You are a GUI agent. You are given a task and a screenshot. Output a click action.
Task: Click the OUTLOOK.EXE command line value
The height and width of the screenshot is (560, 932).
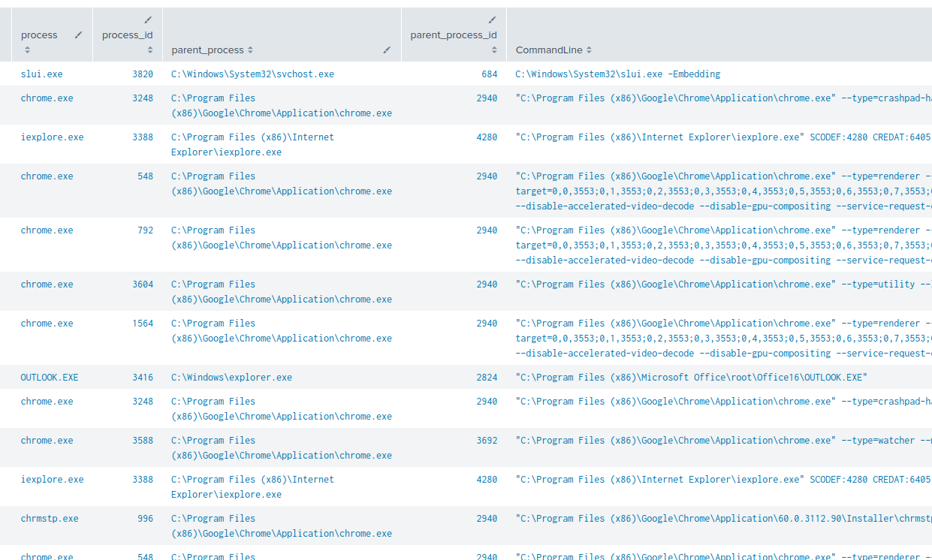[691, 378]
